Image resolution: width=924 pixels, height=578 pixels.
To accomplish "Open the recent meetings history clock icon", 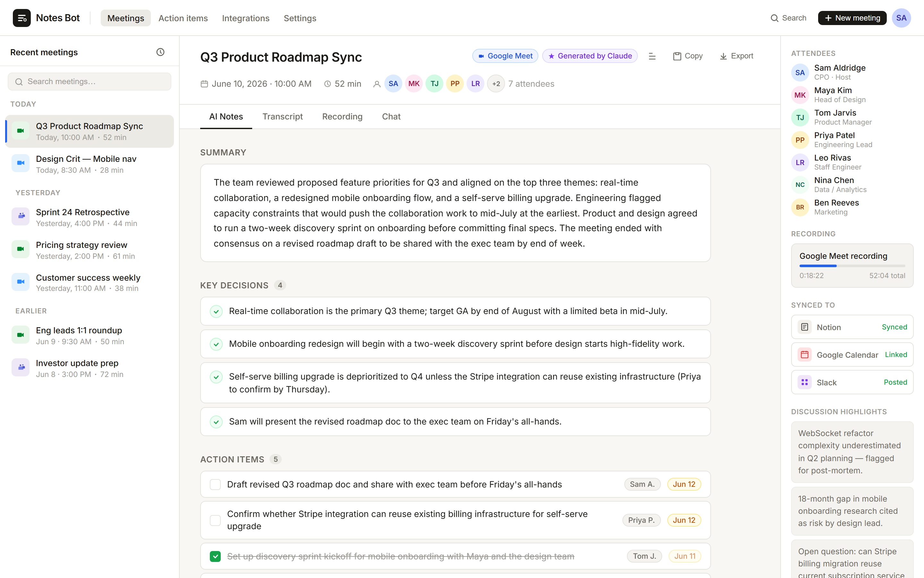I will point(160,52).
